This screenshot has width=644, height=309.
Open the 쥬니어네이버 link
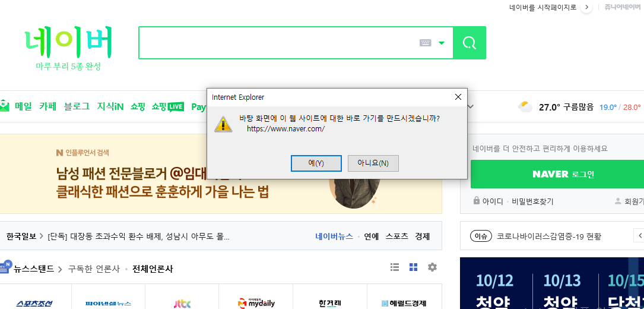click(623, 7)
